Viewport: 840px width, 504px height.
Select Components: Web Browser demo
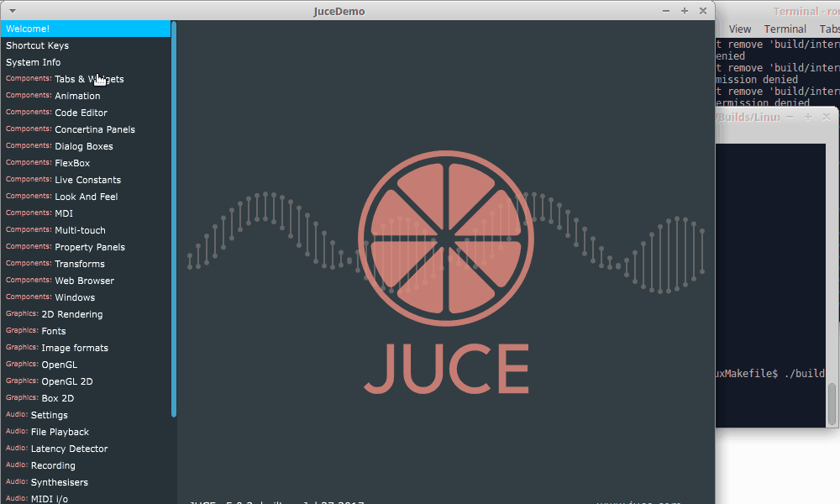click(86, 281)
